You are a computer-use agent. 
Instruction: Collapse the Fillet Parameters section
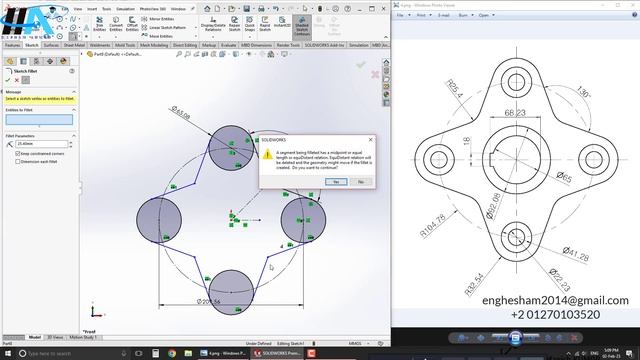pos(74,136)
